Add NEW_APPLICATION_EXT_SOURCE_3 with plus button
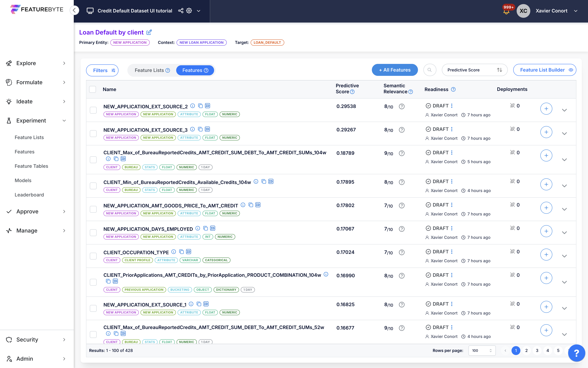Image resolution: width=588 pixels, height=368 pixels. 546,132
